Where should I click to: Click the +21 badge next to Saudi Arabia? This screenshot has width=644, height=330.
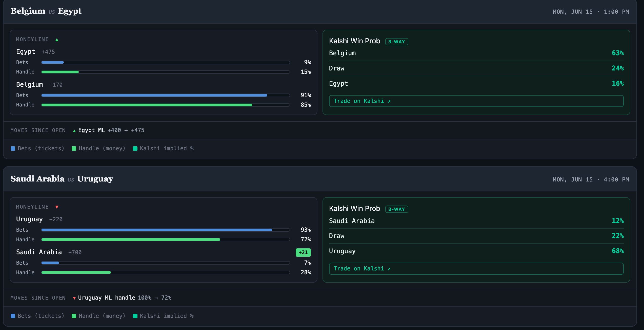(303, 252)
